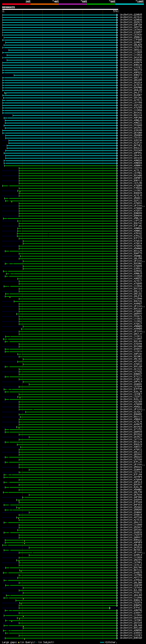Click the red 20% identity legend segment
Viewport: 146px width, 644px height.
pos(16,4)
